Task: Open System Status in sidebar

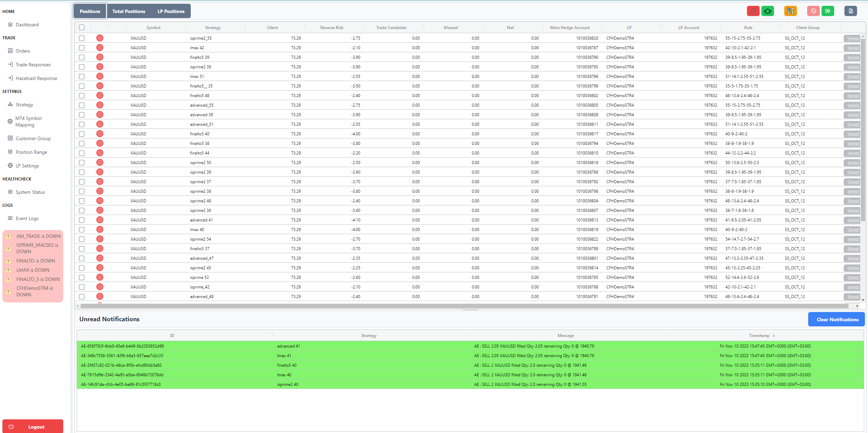Action: 30,192
